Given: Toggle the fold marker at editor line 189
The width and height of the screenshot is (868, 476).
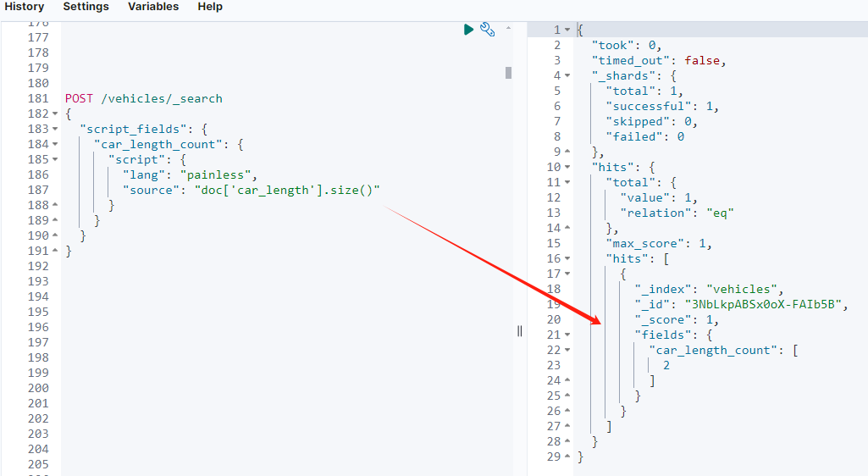Looking at the screenshot, I should (x=55, y=220).
